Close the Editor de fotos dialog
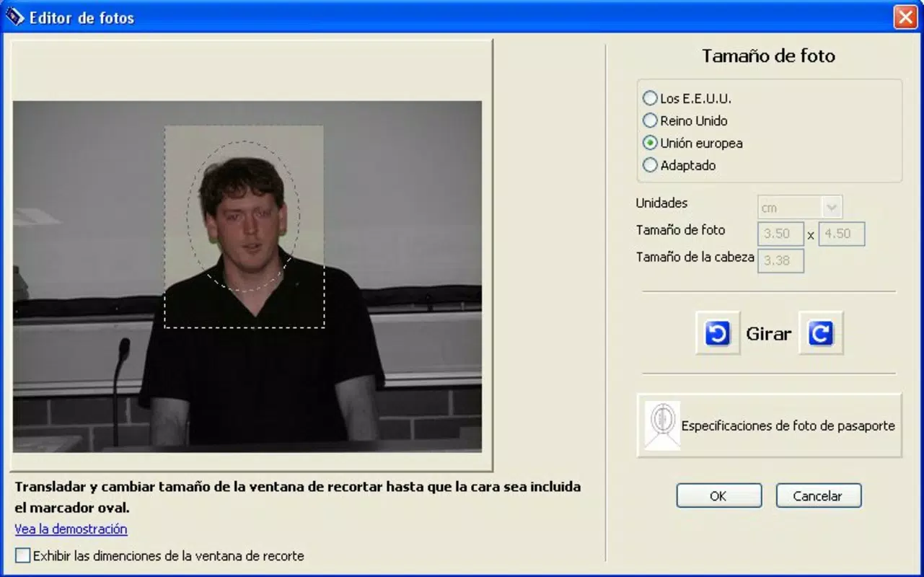Screen dimensions: 924x577 point(905,17)
